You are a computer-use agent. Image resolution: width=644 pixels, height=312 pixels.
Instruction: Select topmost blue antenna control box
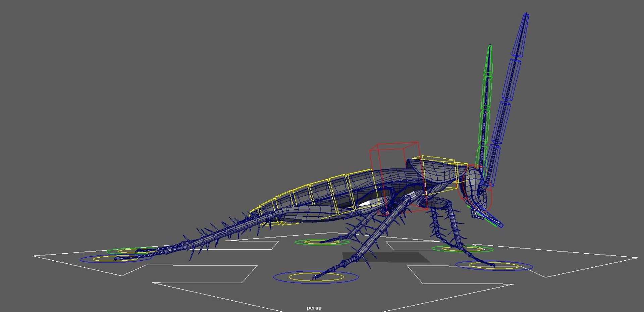[x=521, y=35]
